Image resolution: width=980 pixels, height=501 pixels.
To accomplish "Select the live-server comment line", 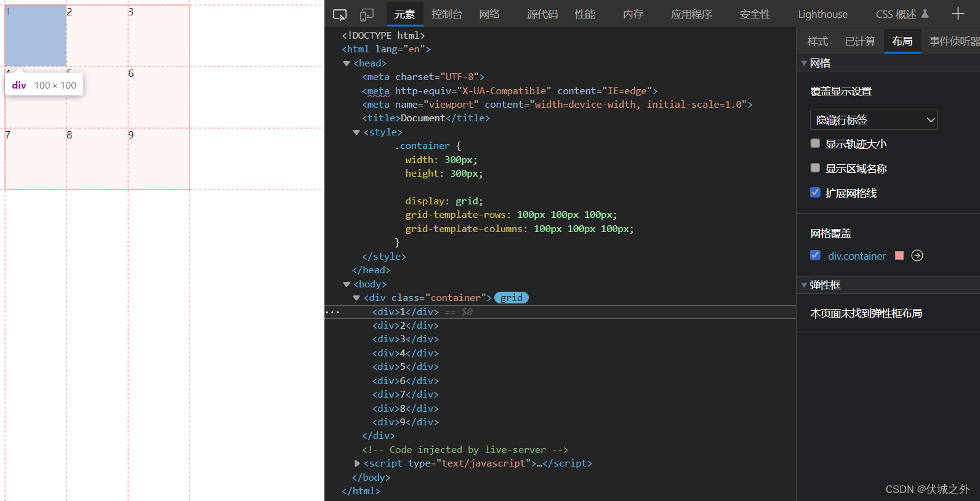I will [465, 450].
